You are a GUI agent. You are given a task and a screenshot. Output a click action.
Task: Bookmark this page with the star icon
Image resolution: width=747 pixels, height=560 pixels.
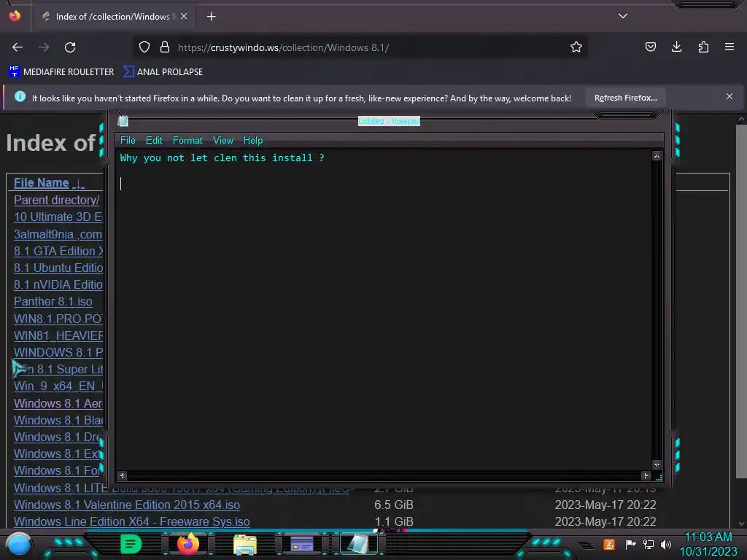[576, 47]
